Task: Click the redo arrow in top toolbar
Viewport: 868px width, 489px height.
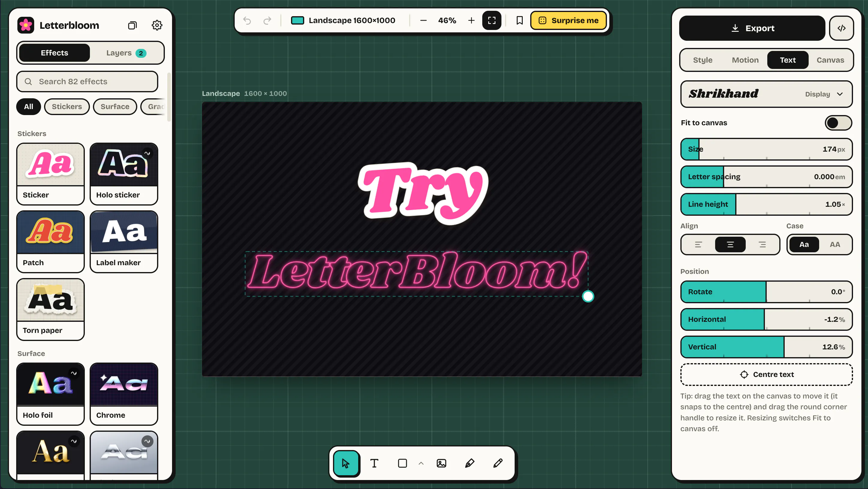Action: 267,21
